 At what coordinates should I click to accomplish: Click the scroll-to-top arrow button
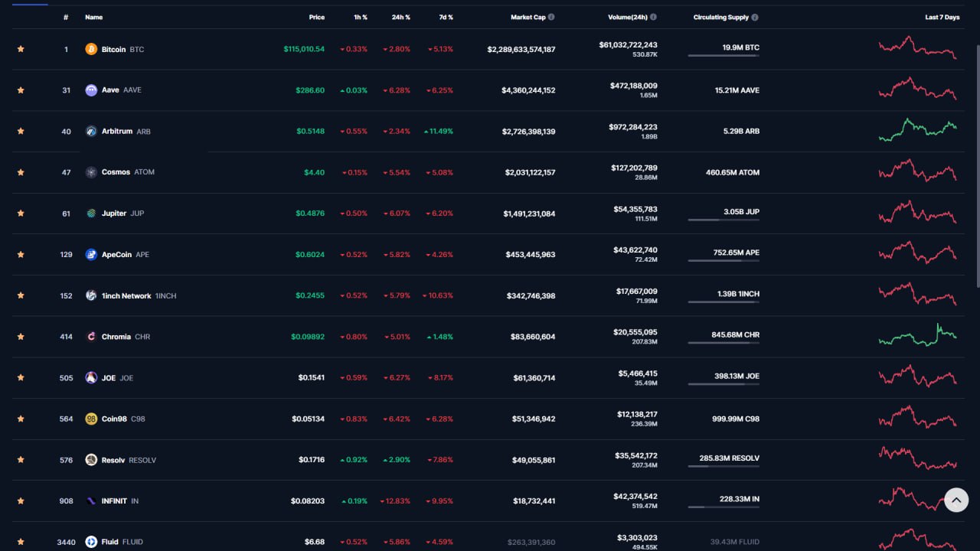[956, 500]
